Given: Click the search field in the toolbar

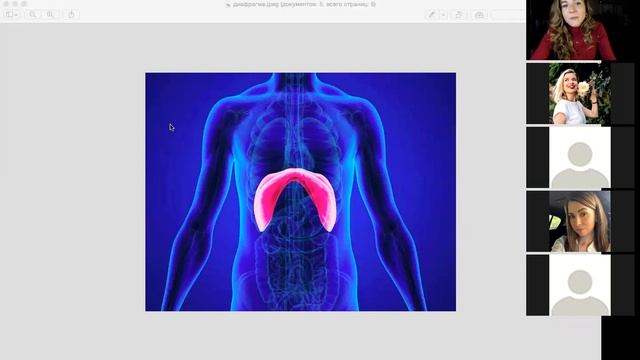Looking at the screenshot, I should pyautogui.click(x=508, y=15).
